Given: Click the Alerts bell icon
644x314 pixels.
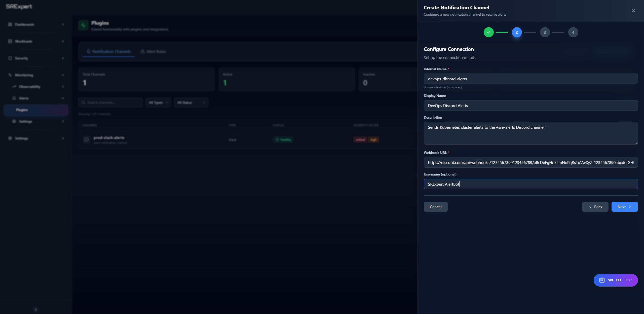Looking at the screenshot, I should click(15, 98).
